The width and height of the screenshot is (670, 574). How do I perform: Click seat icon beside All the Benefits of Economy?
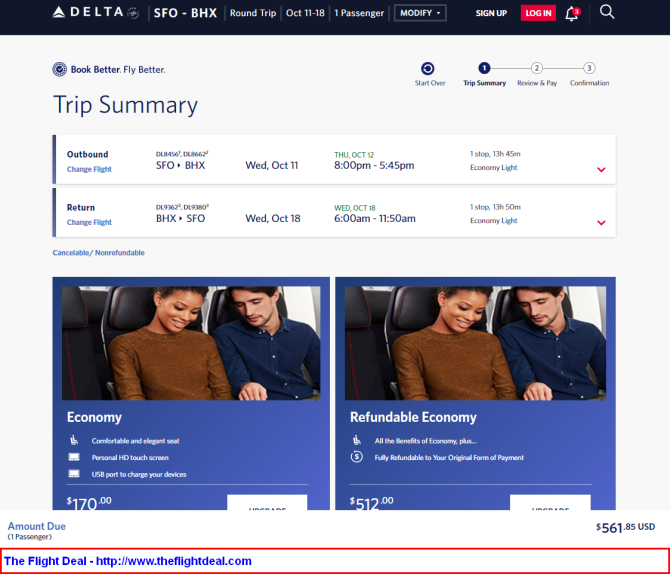pos(357,440)
